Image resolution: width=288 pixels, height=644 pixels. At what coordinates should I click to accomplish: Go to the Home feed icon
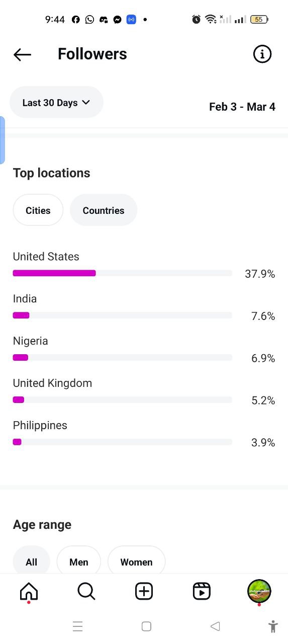point(29,591)
